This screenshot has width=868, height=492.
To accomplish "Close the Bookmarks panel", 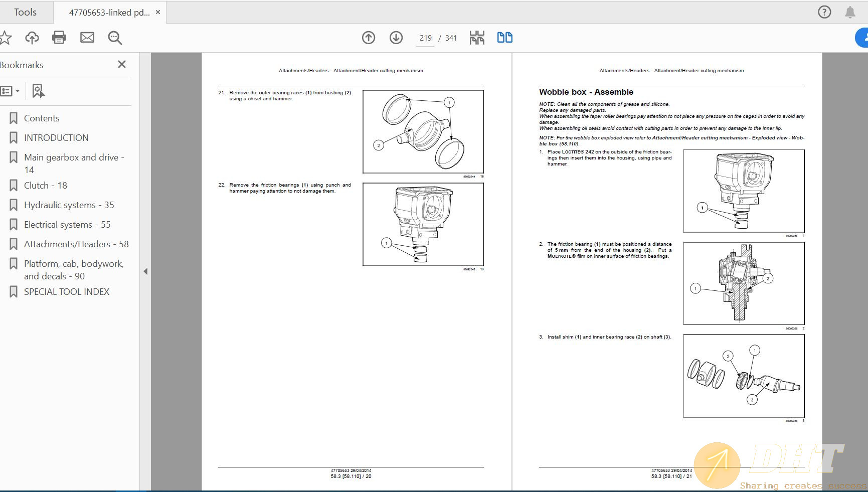I will [x=121, y=64].
